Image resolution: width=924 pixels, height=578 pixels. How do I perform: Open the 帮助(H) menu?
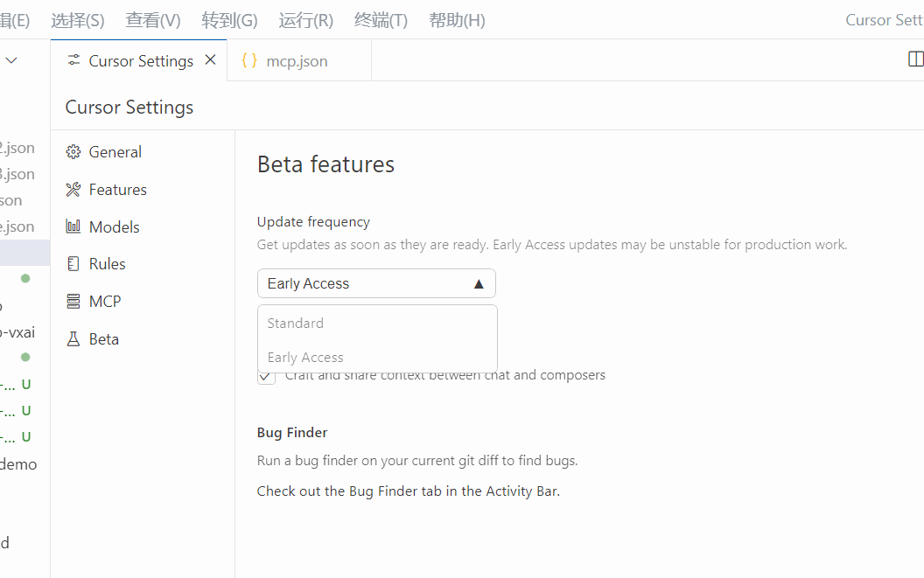pos(458,20)
